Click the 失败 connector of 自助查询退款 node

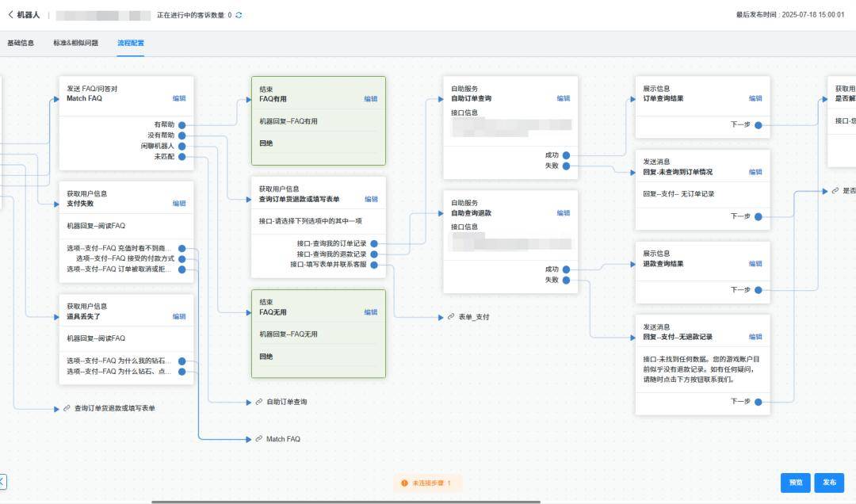567,280
